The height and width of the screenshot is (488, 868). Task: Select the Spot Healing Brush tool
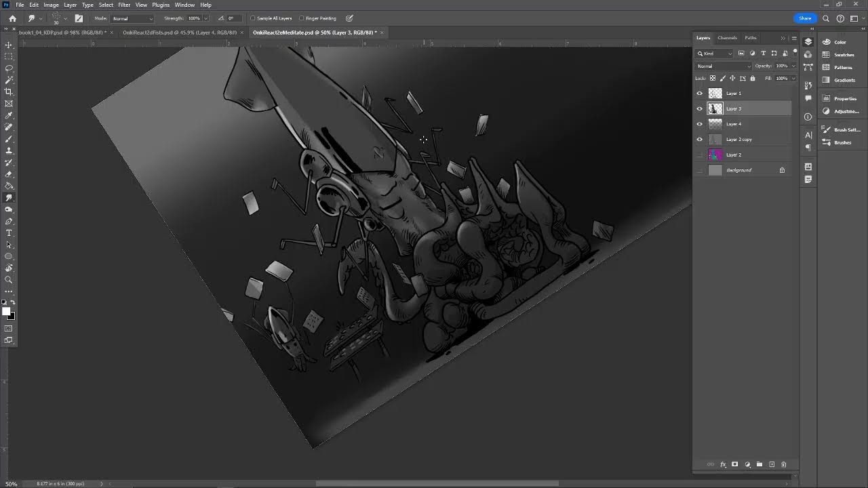tap(9, 127)
